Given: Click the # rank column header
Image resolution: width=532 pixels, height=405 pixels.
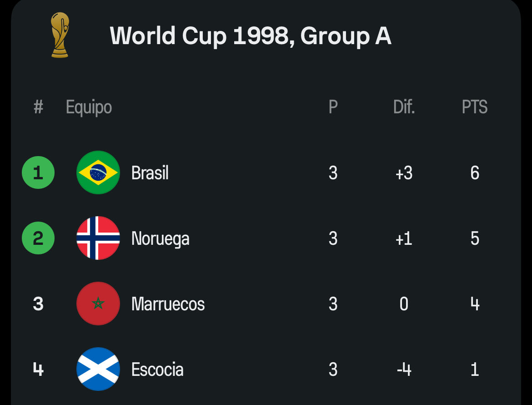Looking at the screenshot, I should point(38,107).
